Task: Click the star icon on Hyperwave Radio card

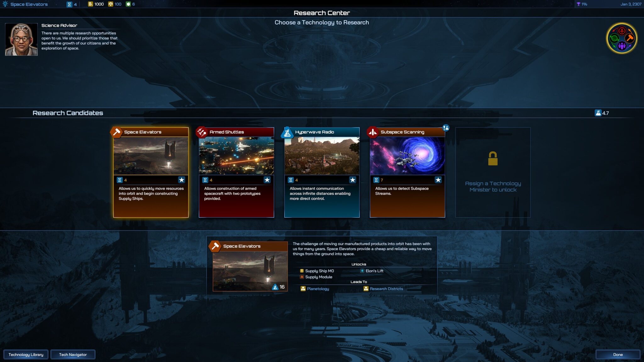Action: click(x=353, y=179)
